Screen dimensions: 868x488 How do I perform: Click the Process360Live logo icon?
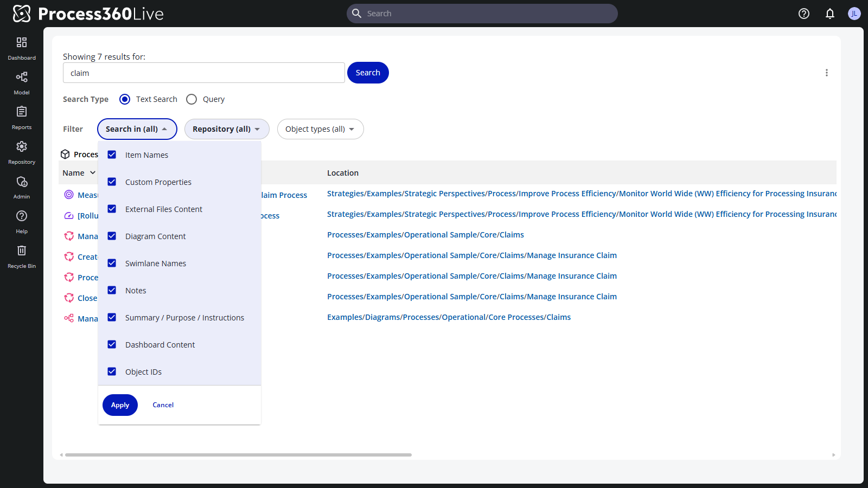(22, 14)
